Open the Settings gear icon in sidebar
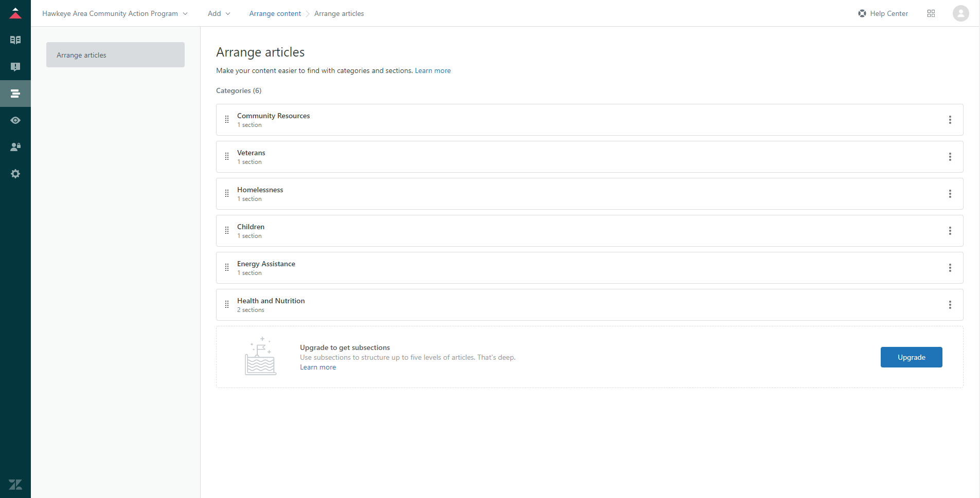Viewport: 980px width, 498px height. tap(15, 174)
